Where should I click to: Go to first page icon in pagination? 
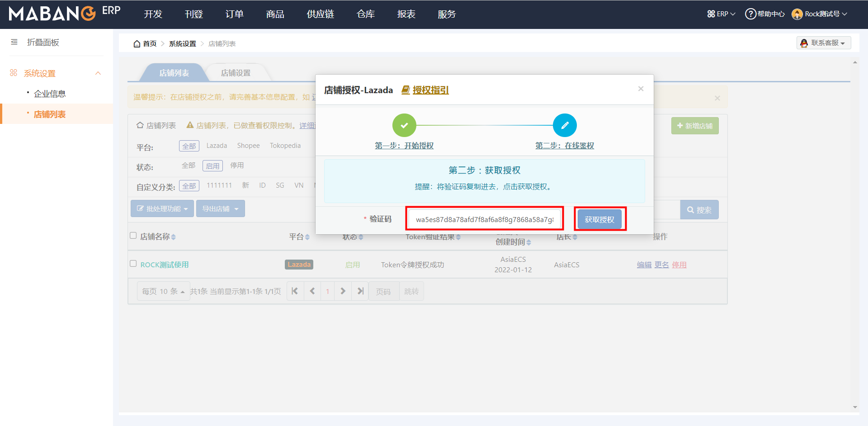295,291
